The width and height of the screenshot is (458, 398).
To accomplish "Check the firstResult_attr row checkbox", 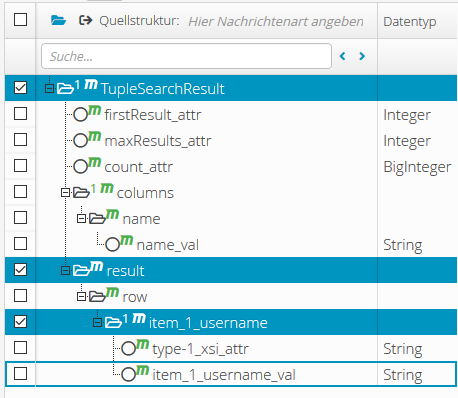I will [x=20, y=114].
